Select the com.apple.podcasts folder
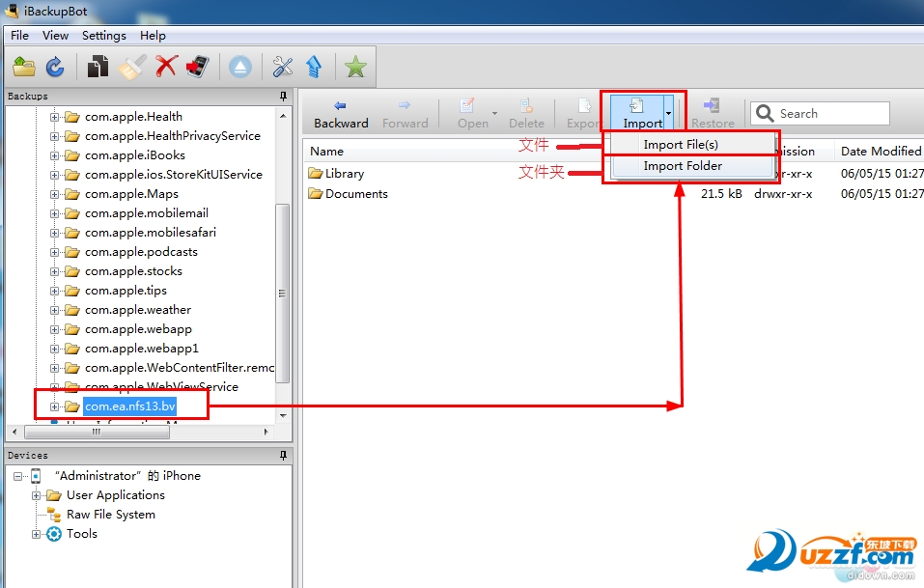The height and width of the screenshot is (588, 924). pyautogui.click(x=141, y=252)
